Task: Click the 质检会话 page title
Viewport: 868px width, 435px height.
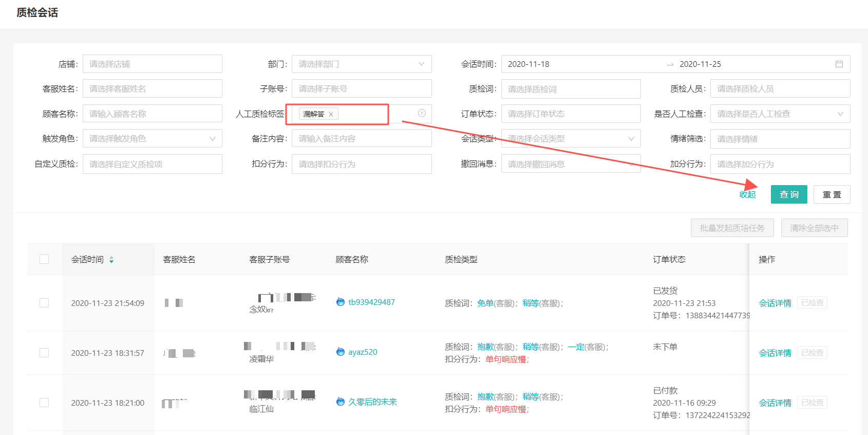Action: [37, 12]
